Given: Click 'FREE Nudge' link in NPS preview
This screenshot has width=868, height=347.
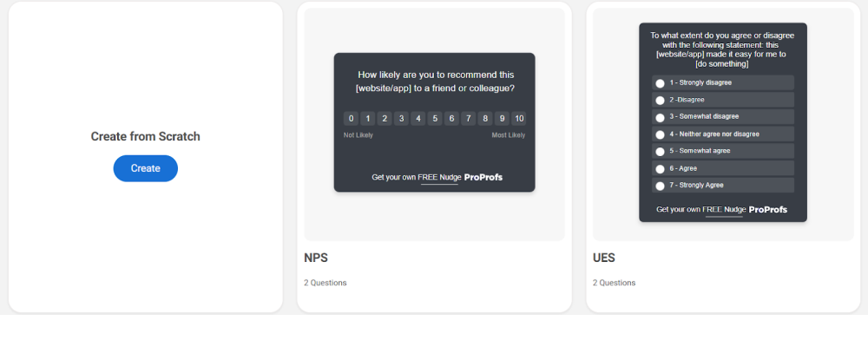Looking at the screenshot, I should 439,177.
